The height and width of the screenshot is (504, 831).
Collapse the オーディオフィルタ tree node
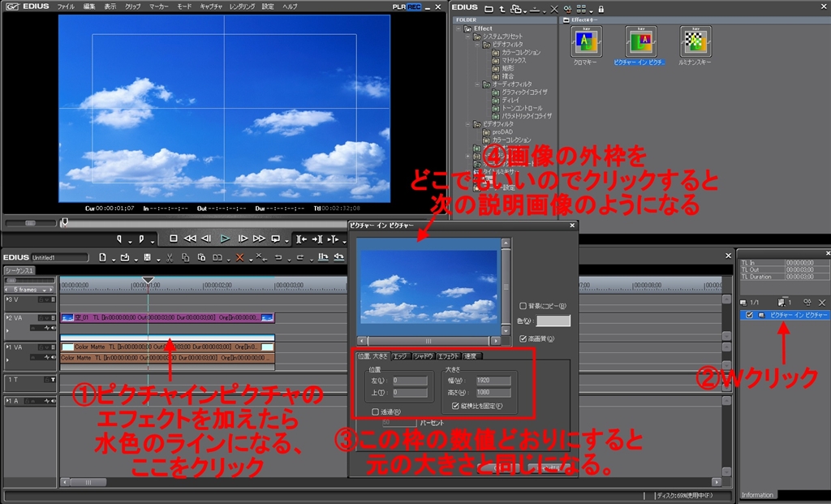click(x=476, y=84)
